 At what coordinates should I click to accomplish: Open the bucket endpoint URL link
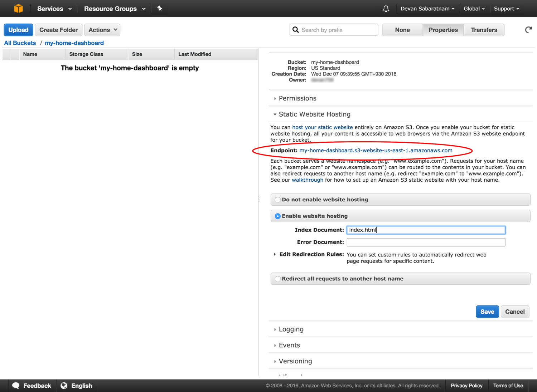[376, 151]
